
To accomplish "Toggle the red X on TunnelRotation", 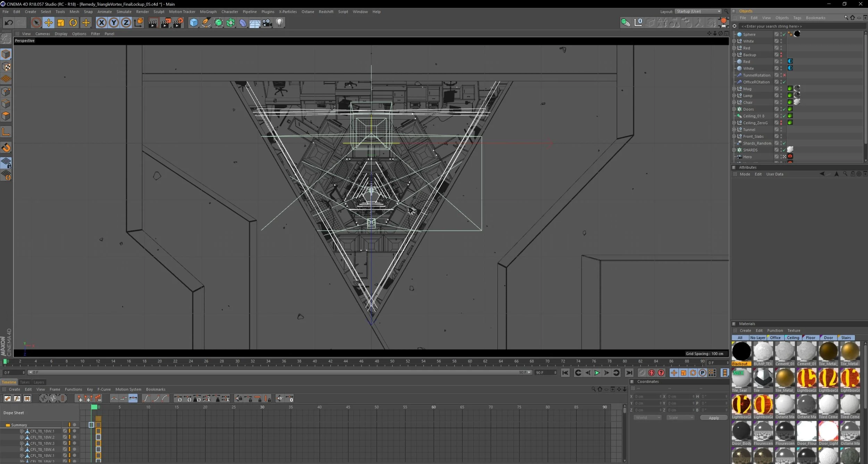I will (x=784, y=75).
